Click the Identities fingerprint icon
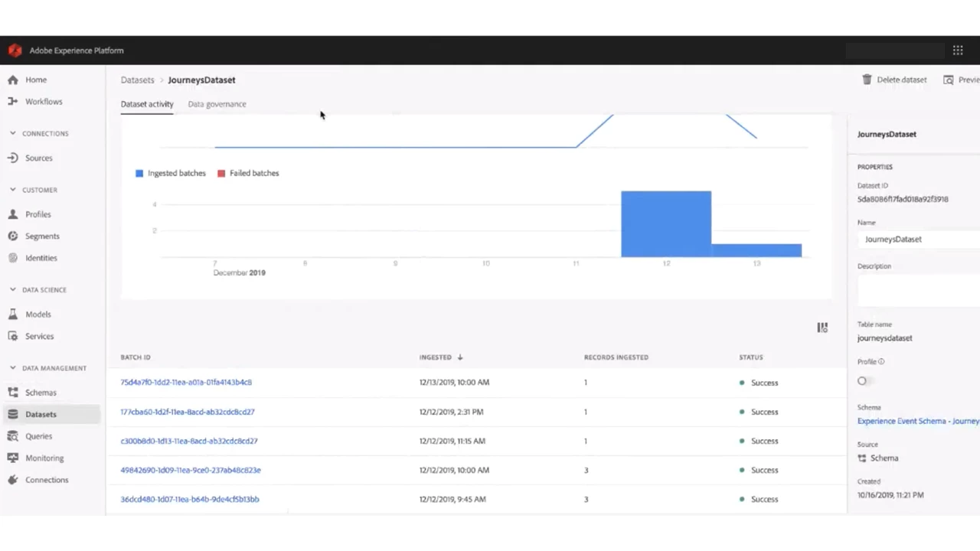Viewport: 980px width, 551px height. (13, 258)
